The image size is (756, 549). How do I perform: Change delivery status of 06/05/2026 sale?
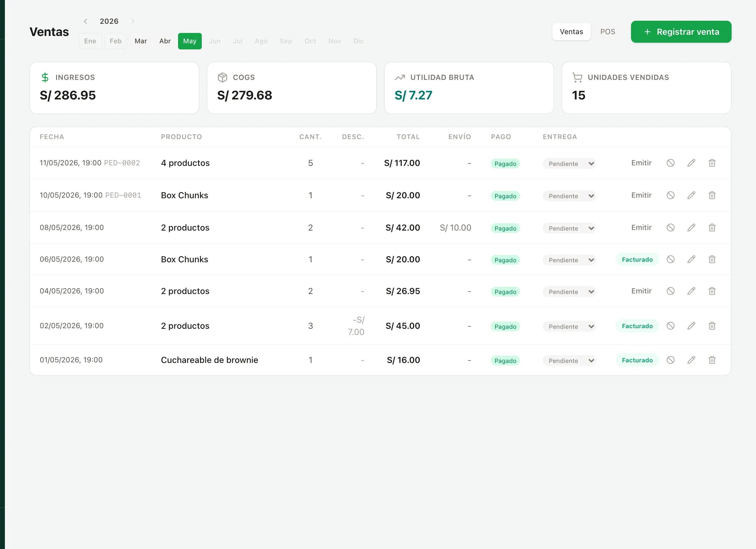pyautogui.click(x=569, y=260)
